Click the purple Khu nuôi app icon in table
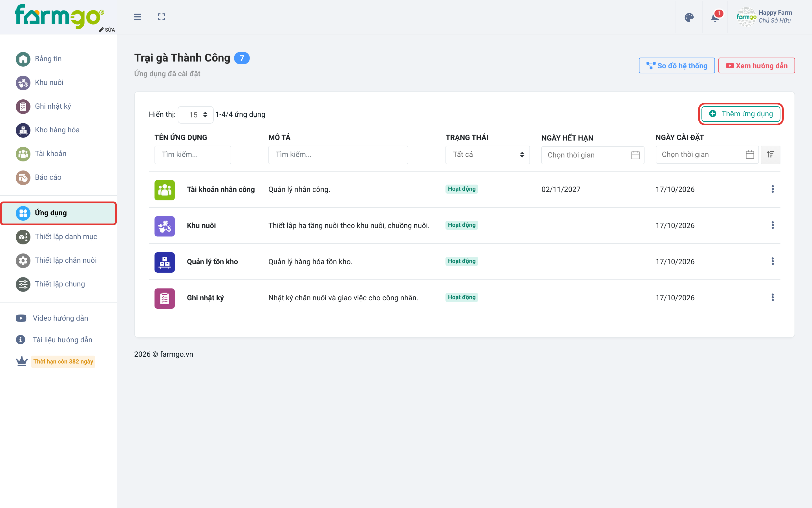Viewport: 812px width, 508px height. [164, 226]
